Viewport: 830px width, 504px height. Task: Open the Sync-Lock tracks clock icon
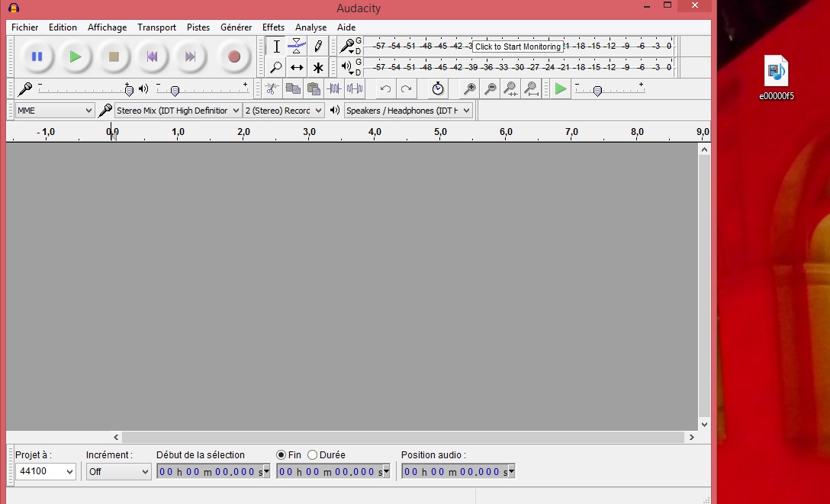[x=438, y=89]
